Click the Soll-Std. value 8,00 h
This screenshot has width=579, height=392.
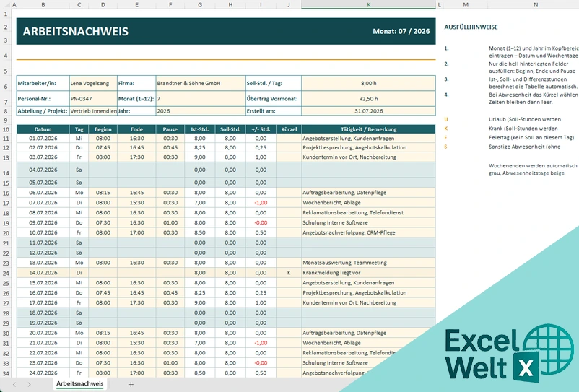368,84
